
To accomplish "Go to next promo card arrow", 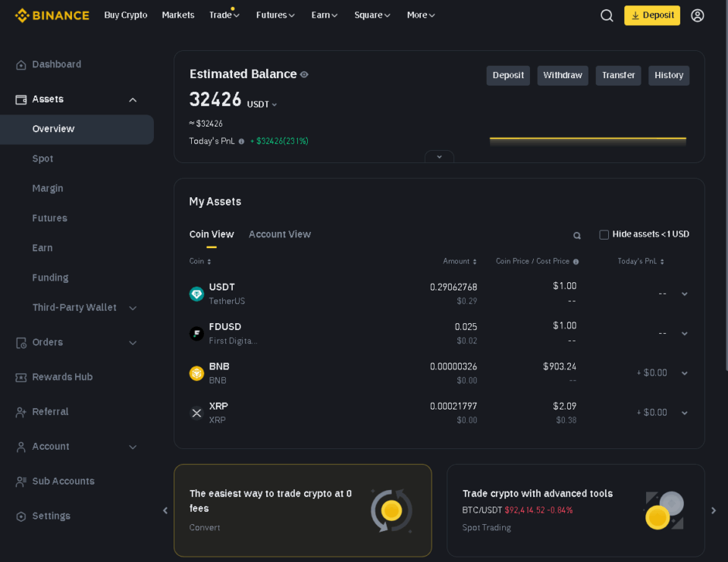I will (713, 510).
